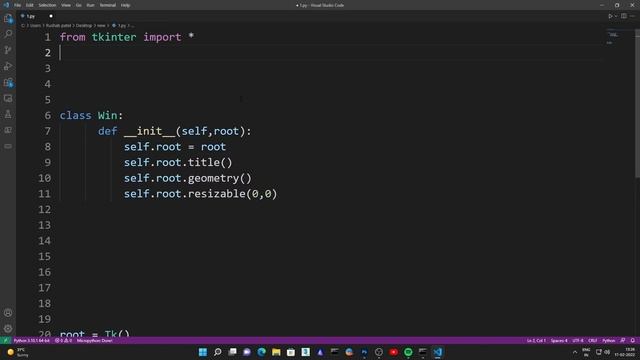The height and width of the screenshot is (360, 640).
Task: Open the Go menu
Action: tap(78, 5)
